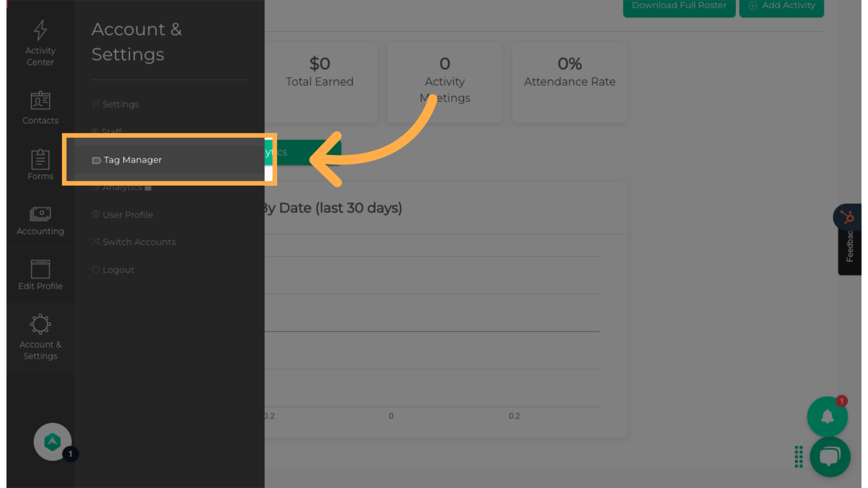
Task: Click the power icon beside Logout
Action: coord(95,269)
